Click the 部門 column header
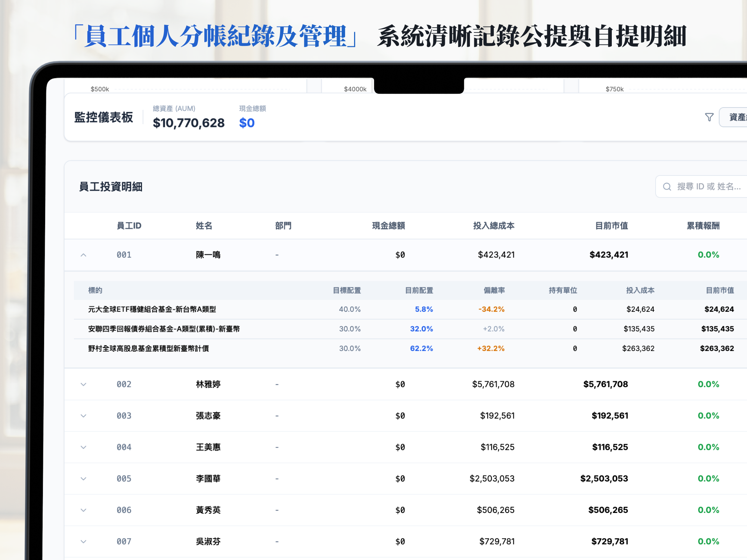Viewport: 747px width, 560px height. (x=283, y=226)
